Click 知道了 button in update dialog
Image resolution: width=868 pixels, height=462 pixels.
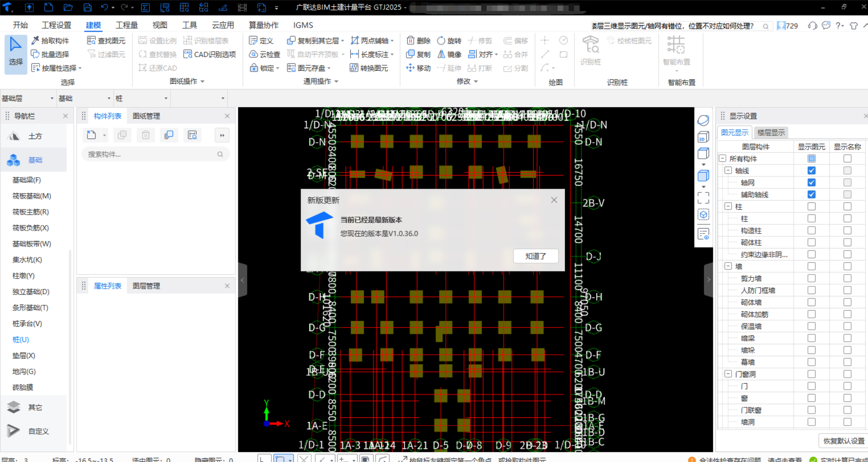tap(536, 256)
